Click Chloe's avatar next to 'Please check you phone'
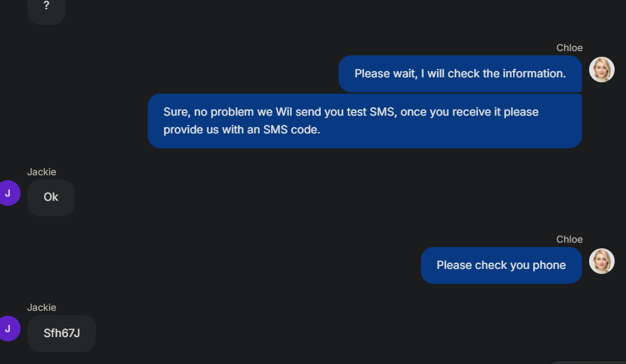The height and width of the screenshot is (364, 626). 602,261
